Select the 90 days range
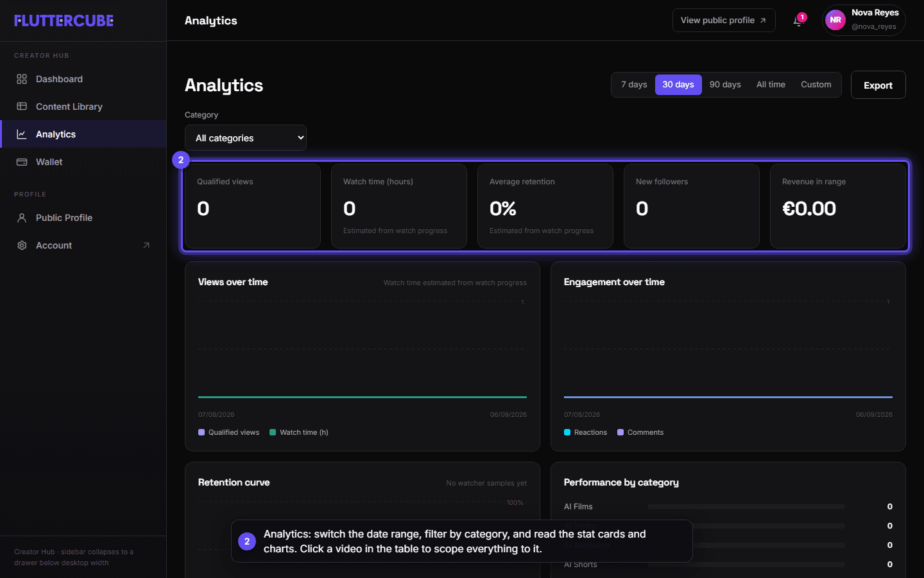 725,85
